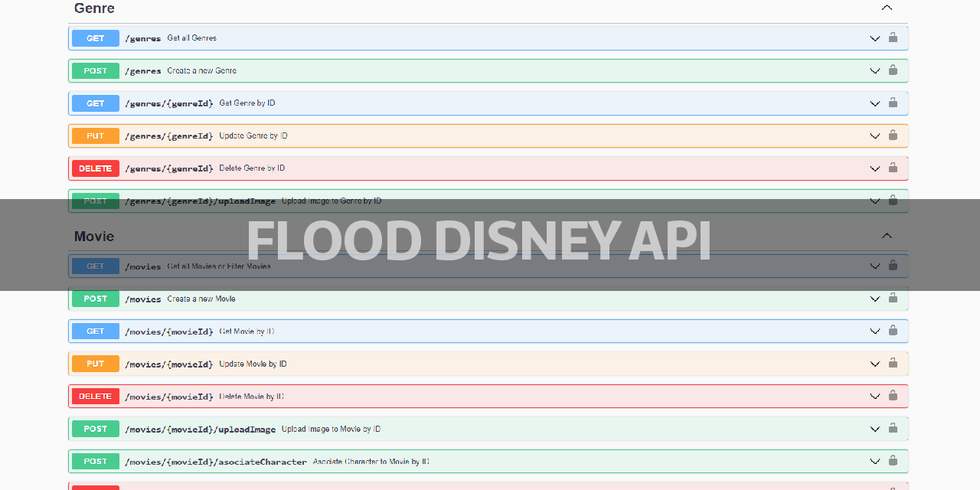Expand the DELETE /movies/{movieId} operation
The image size is (980, 490).
coord(874,396)
